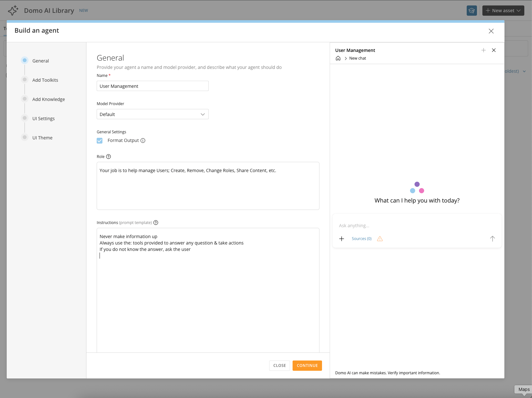Open the Sources (0) link
The width and height of the screenshot is (532, 398).
pos(361,239)
